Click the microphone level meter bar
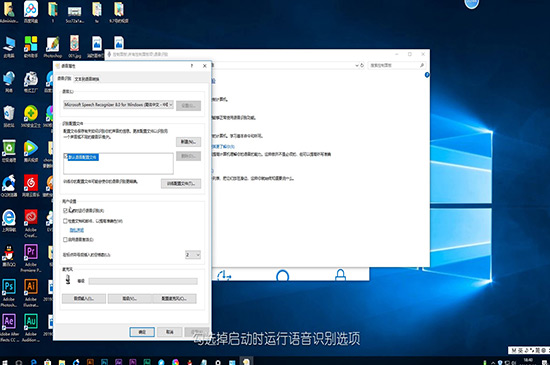Screen dimensions: 550x365 [143, 281]
